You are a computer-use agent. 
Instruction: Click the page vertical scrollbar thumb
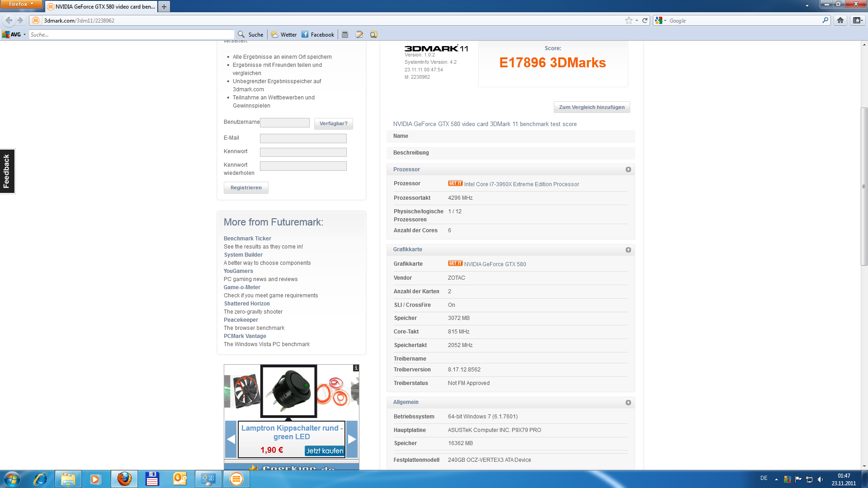(x=864, y=187)
